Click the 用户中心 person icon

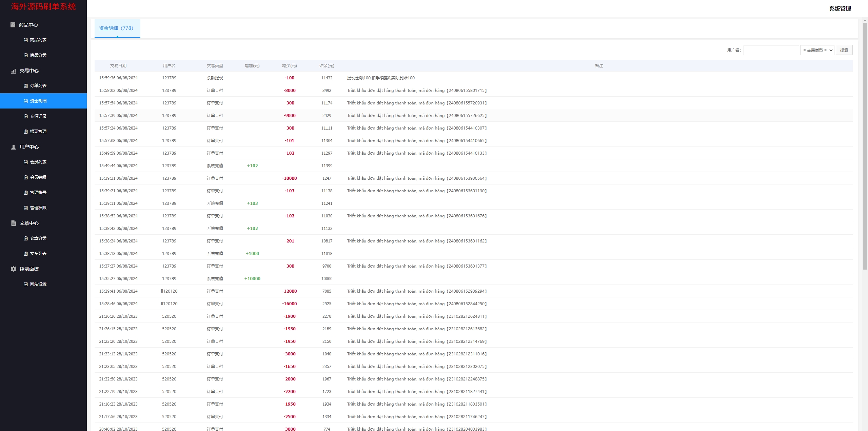coord(14,147)
